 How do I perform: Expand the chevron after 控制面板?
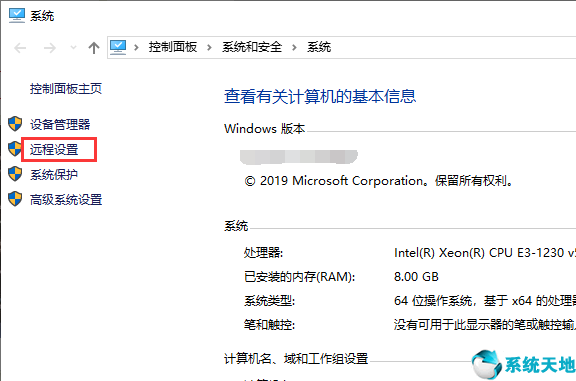click(209, 47)
